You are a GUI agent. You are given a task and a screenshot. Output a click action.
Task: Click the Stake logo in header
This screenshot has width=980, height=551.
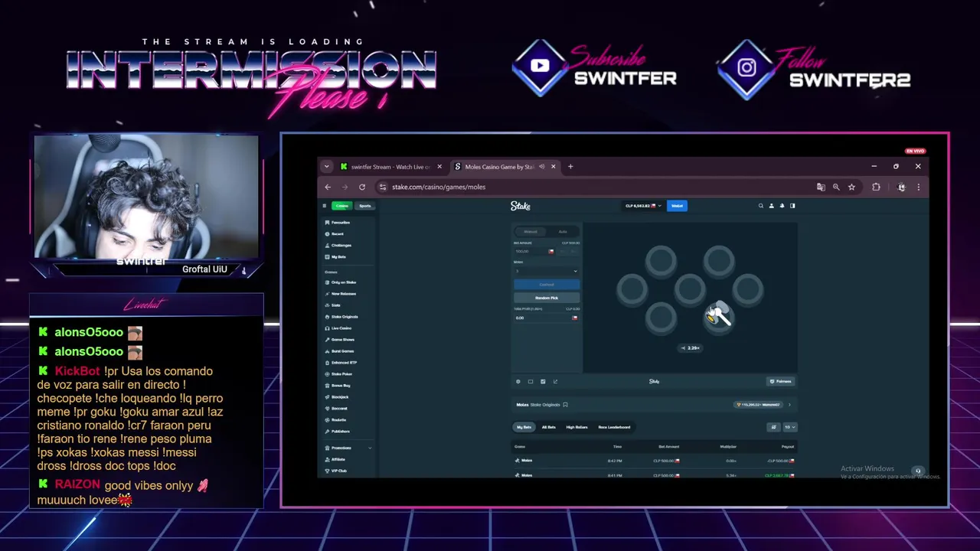coord(521,206)
